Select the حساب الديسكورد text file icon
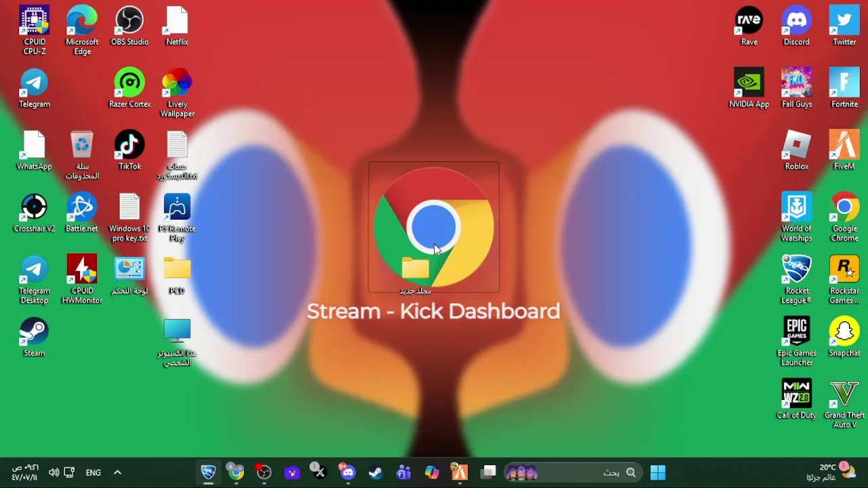This screenshot has height=488, width=868. pos(177,155)
